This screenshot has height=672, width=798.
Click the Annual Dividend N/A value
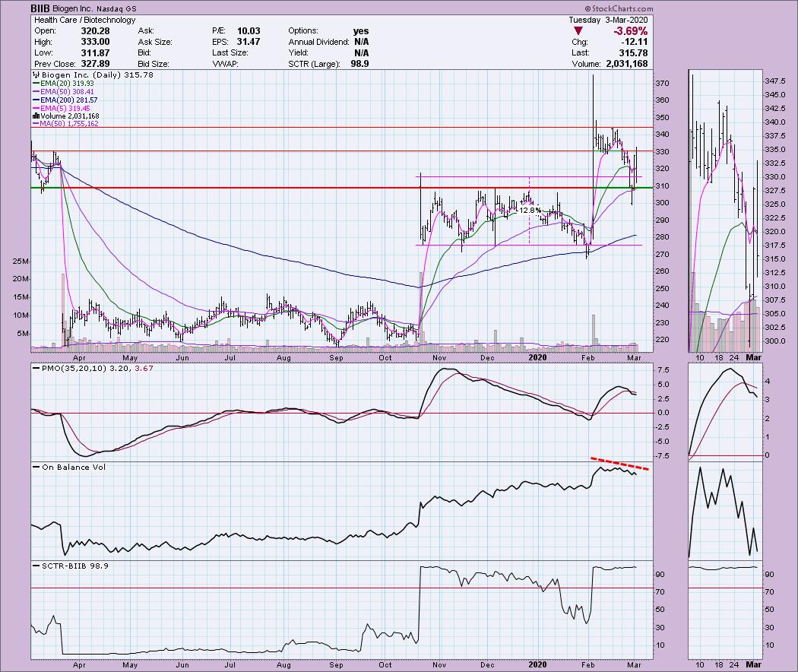tap(361, 43)
